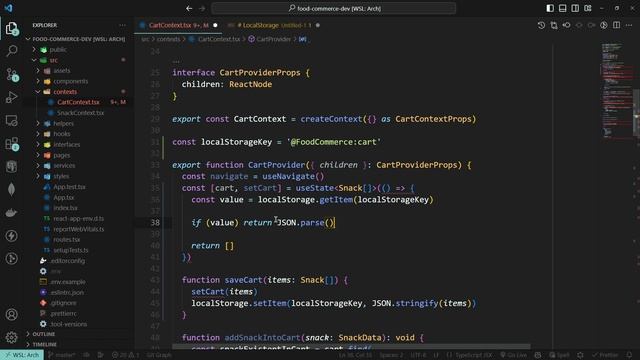Expand the helpers folder
This screenshot has width=640, height=360.
63,123
